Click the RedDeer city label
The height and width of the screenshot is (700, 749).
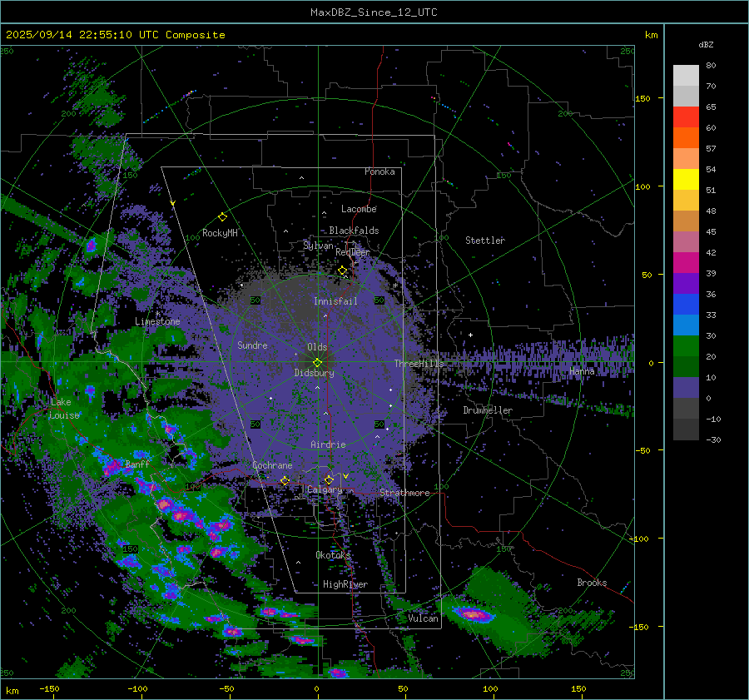(x=353, y=252)
